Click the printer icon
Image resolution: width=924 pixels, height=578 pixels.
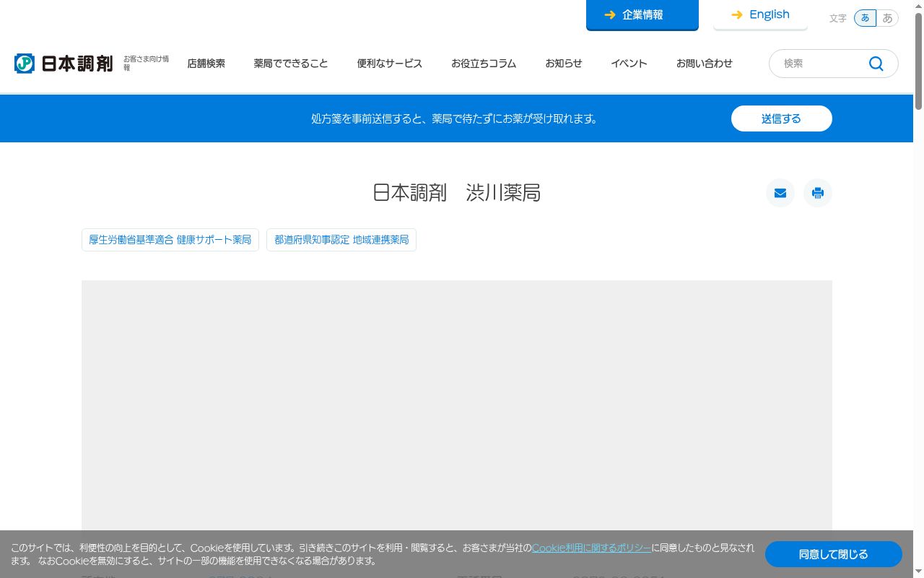[818, 193]
